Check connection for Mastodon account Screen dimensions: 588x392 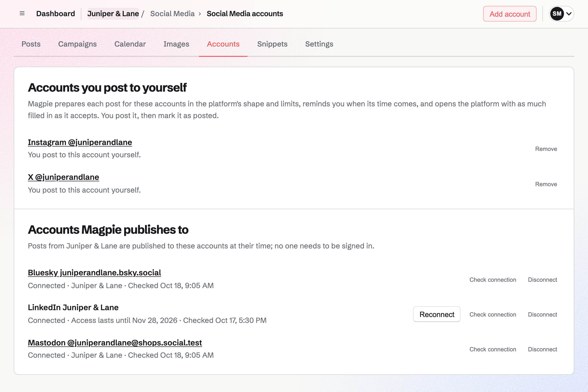coord(492,349)
